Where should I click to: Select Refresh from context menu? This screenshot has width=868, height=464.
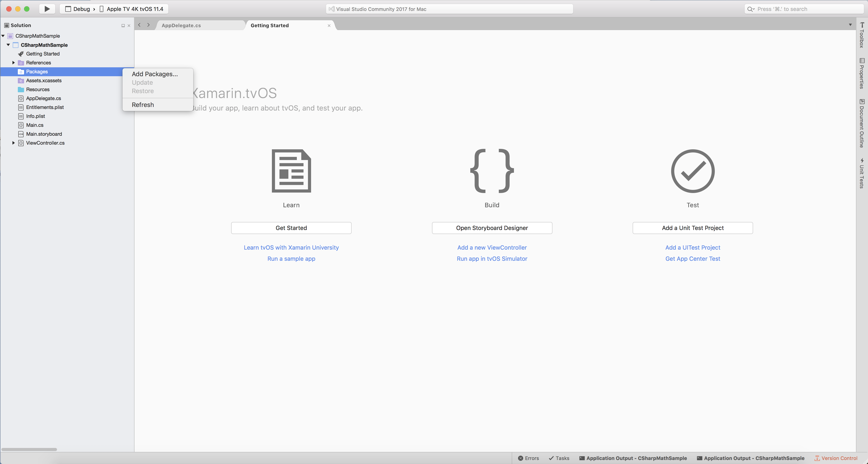pos(143,105)
